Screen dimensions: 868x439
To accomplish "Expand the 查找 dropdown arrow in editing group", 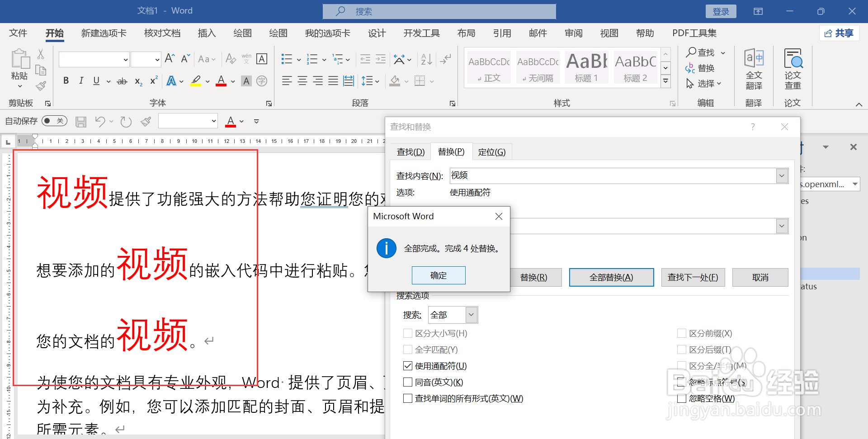I will [723, 53].
